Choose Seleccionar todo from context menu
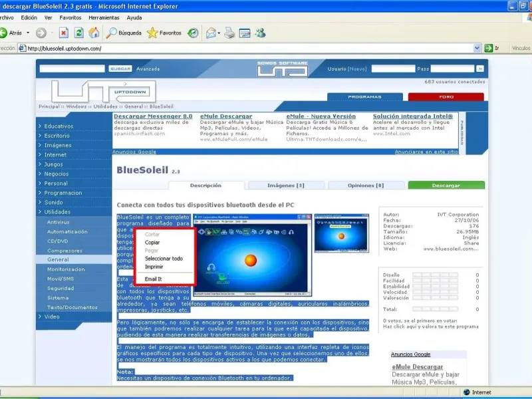 tap(165, 259)
